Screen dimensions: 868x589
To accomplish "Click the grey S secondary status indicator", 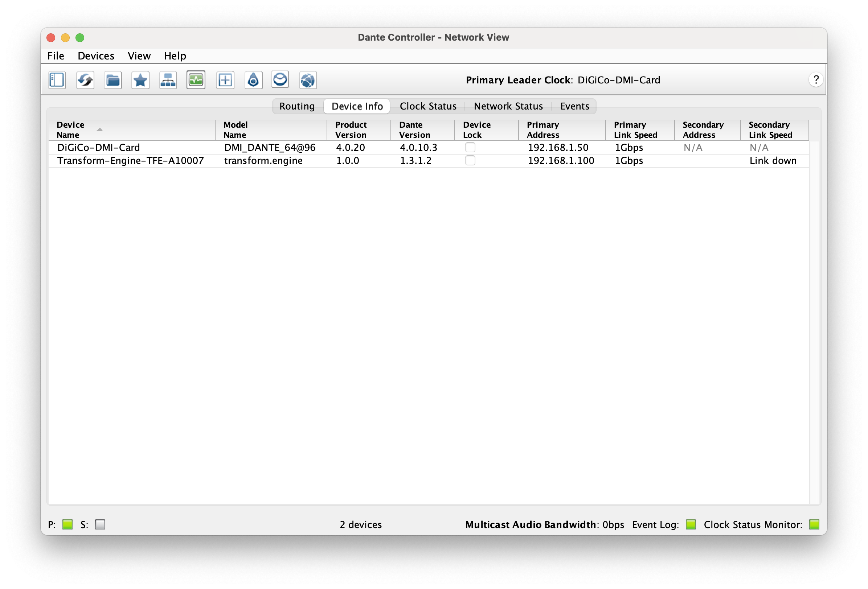I will 100,524.
